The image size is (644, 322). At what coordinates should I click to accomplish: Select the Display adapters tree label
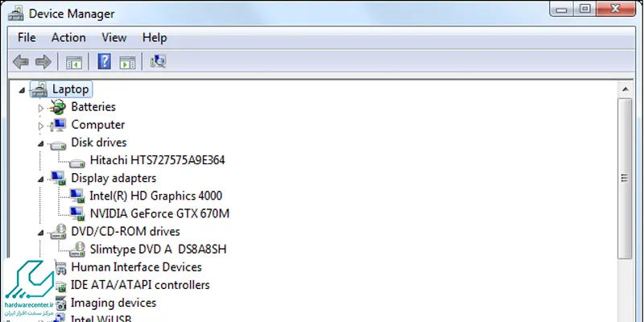pos(114,178)
